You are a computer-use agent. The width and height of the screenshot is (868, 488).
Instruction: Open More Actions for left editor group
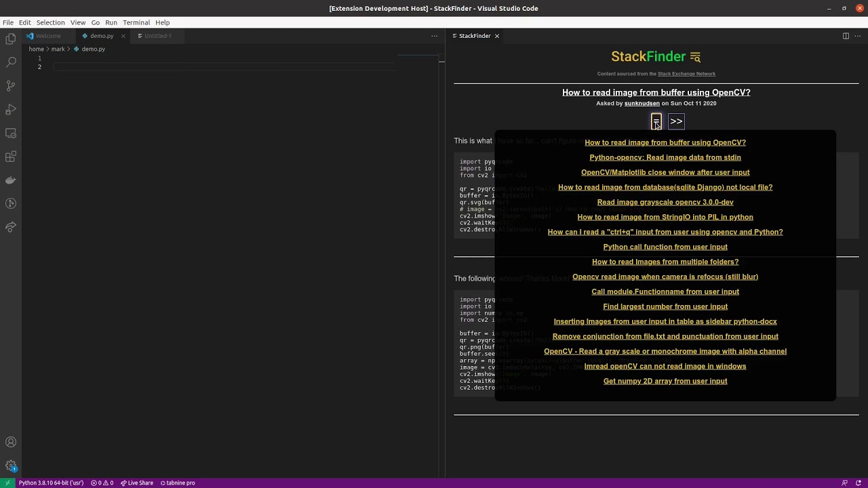[435, 36]
